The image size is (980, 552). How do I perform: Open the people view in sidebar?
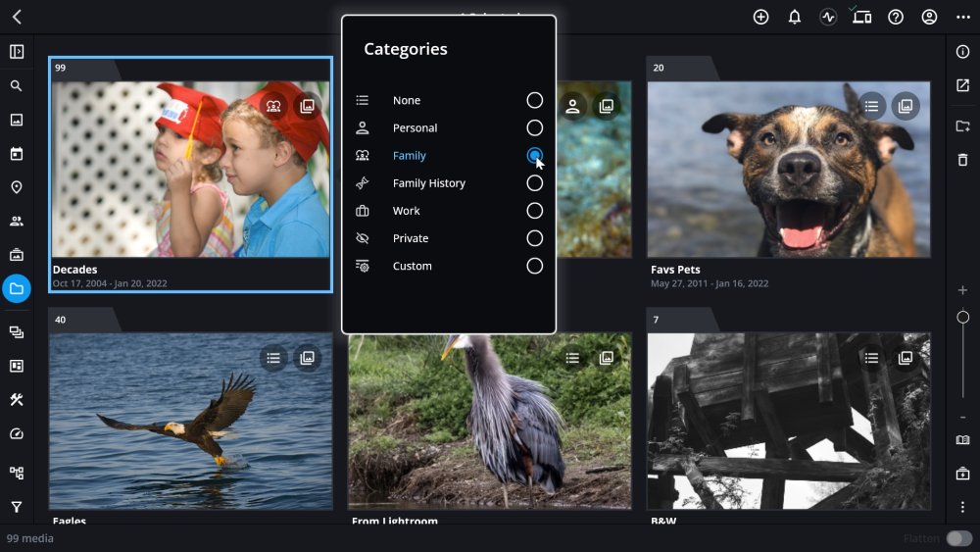17,222
